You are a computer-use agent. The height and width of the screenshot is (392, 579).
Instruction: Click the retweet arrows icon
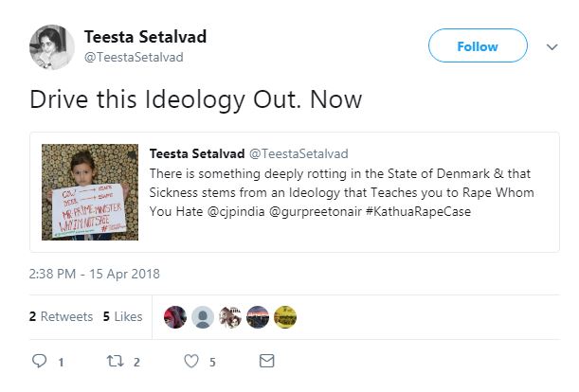[x=115, y=361]
